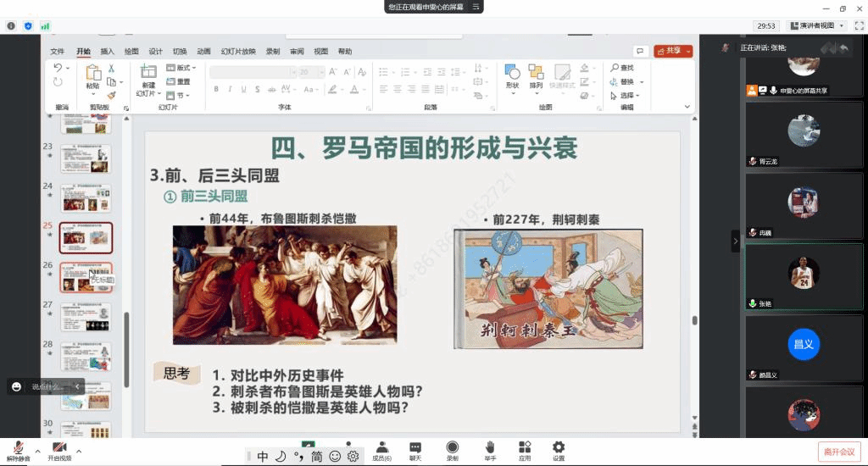Expand audio options arrow next to 解除静音
This screenshot has height=466, width=868.
[37, 450]
